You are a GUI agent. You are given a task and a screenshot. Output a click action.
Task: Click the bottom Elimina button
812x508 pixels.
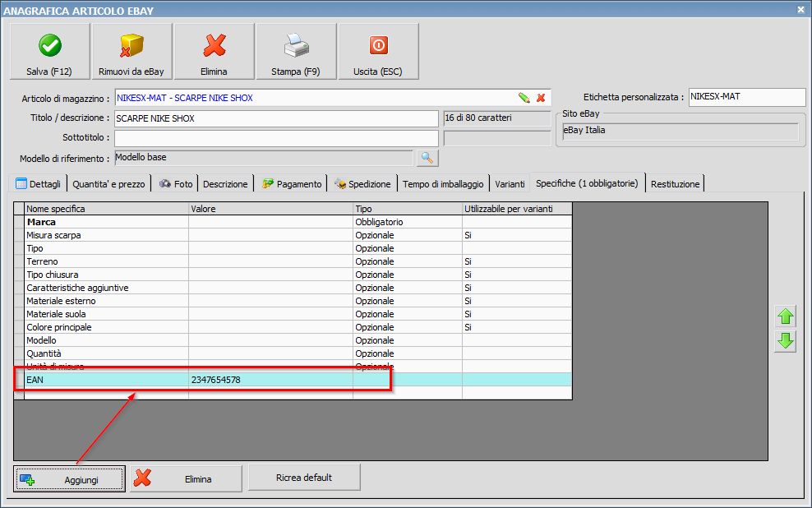[187, 479]
